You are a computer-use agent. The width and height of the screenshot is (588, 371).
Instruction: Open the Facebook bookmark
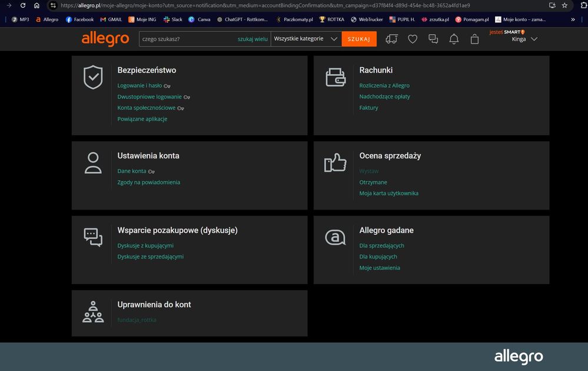(79, 19)
